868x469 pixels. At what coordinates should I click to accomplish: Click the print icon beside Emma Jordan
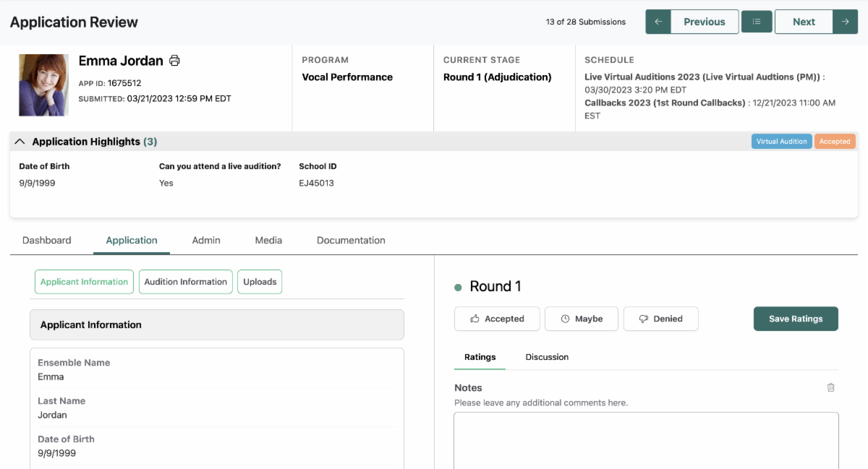pyautogui.click(x=174, y=61)
